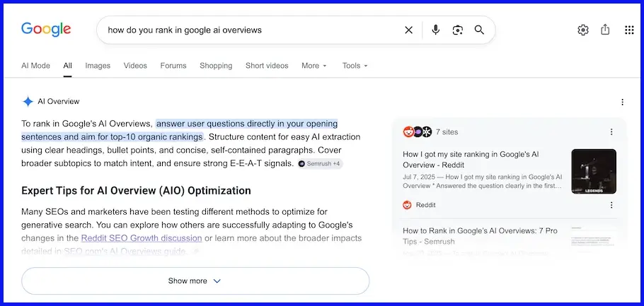Switch to the Shopping tab
The image size is (644, 306).
pyautogui.click(x=216, y=66)
